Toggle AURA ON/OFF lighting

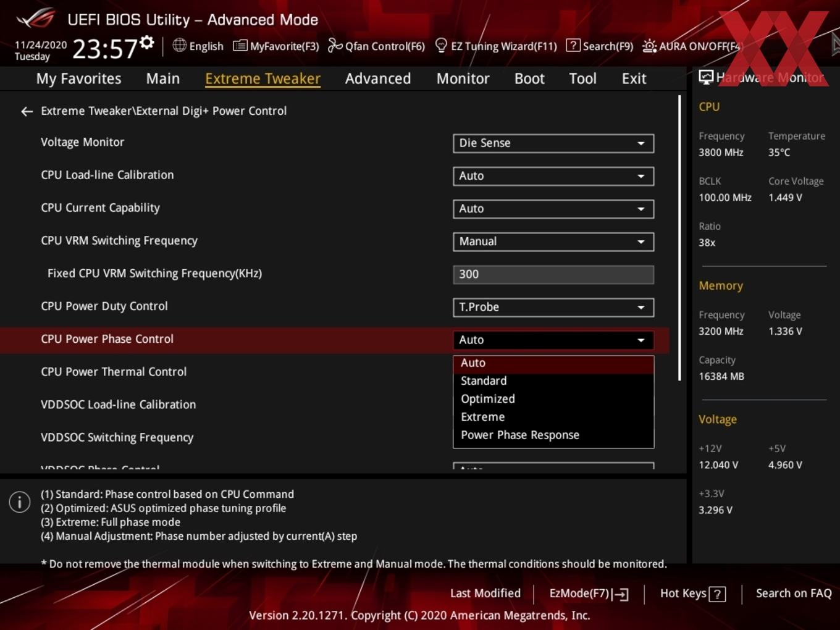click(x=691, y=46)
